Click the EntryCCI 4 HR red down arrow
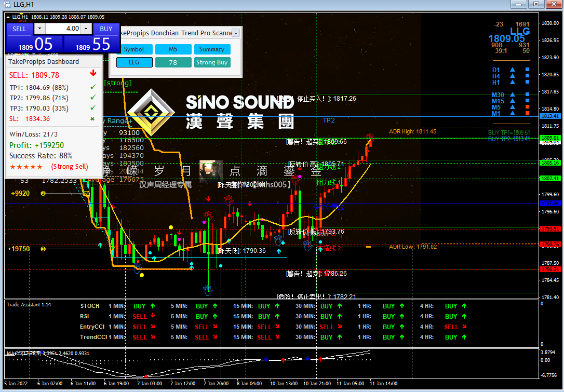 [464, 327]
